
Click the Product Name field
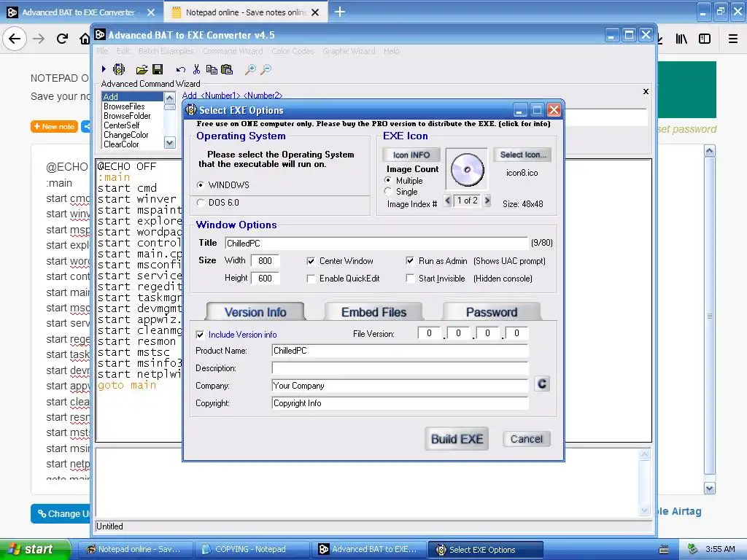[x=400, y=351]
